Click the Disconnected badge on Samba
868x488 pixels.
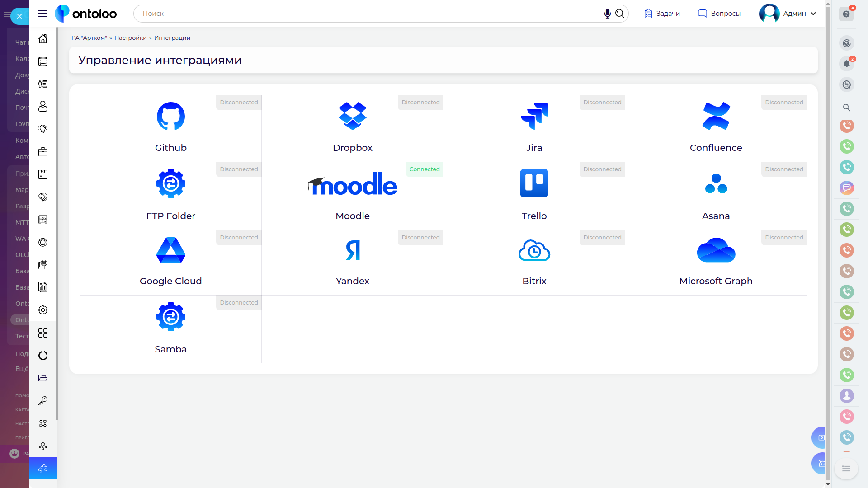(x=239, y=303)
